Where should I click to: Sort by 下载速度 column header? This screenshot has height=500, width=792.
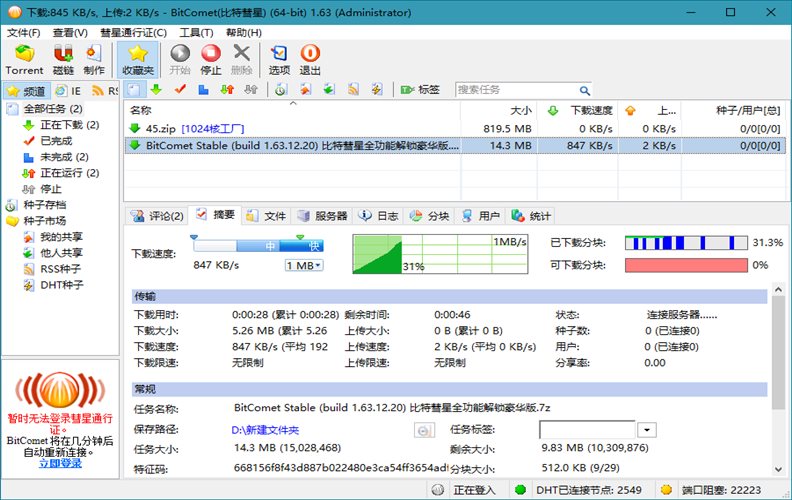(578, 110)
